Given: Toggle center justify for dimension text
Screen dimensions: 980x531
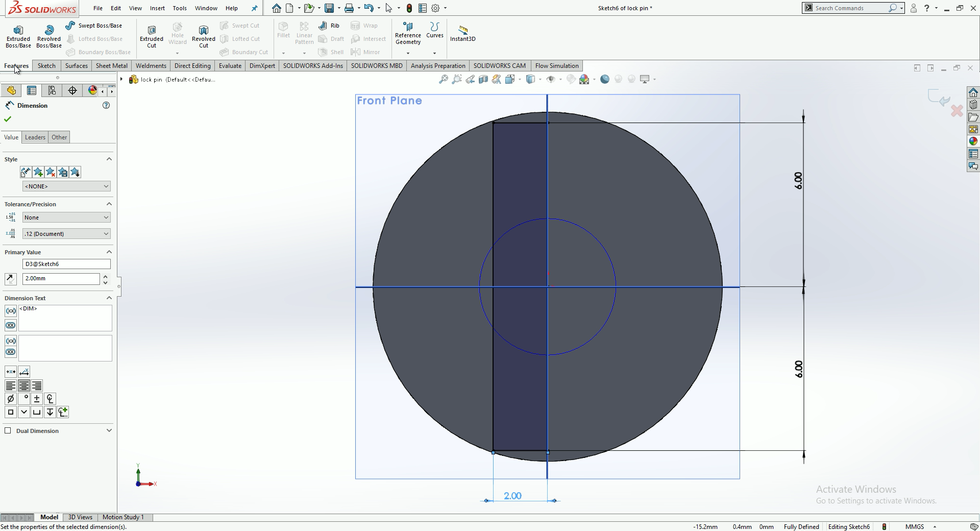Looking at the screenshot, I should 23,385.
